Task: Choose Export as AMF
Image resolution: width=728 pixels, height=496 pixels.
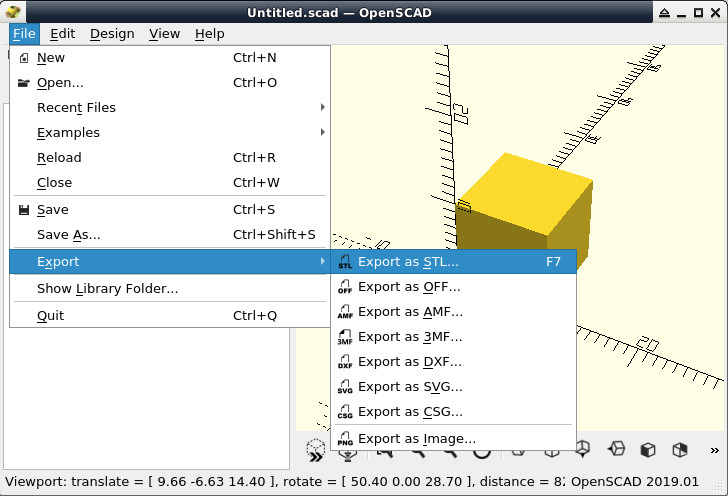Action: [454, 312]
